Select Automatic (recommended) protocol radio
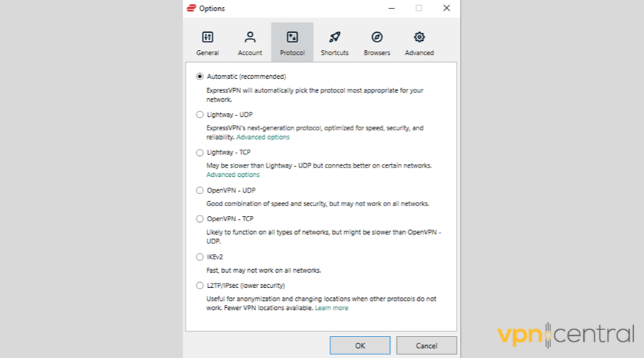This screenshot has height=358, width=644. [200, 77]
